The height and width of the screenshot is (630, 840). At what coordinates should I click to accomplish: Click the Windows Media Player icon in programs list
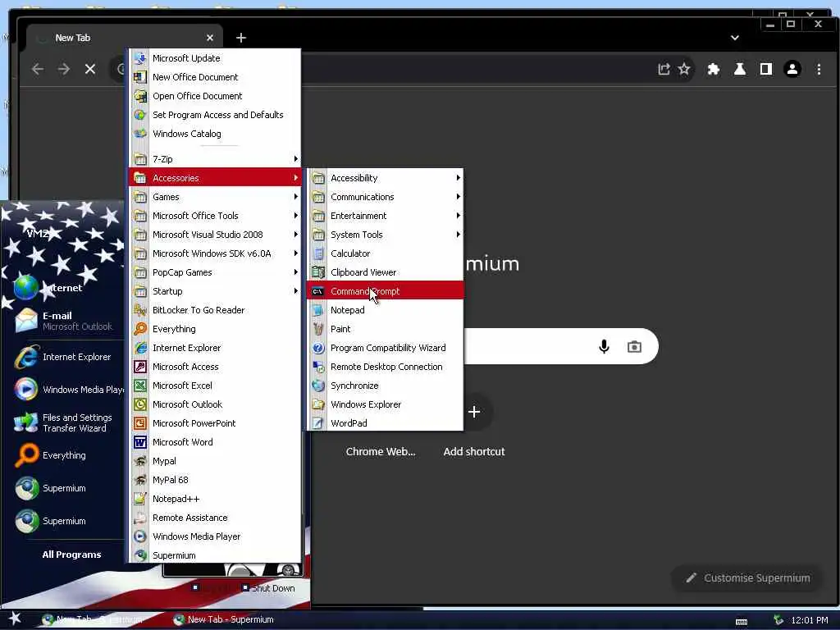(x=139, y=536)
